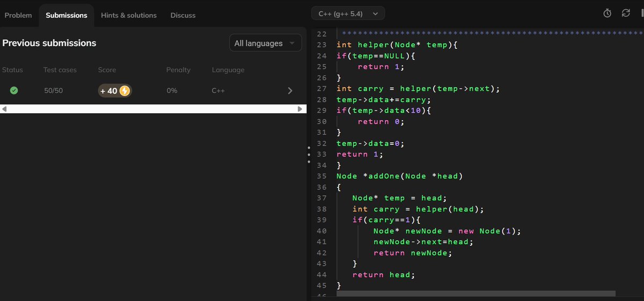Click the C++ language cell in submission row
The image size is (644, 301).
218,91
